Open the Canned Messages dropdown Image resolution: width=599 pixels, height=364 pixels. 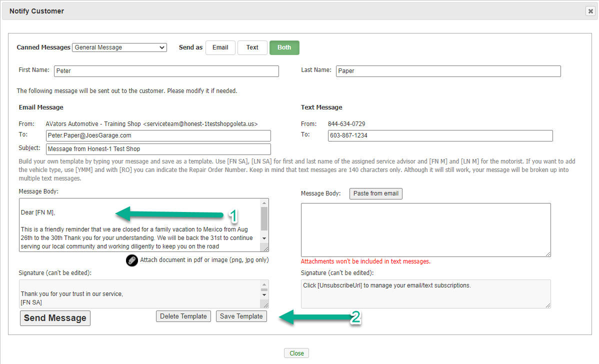point(119,47)
